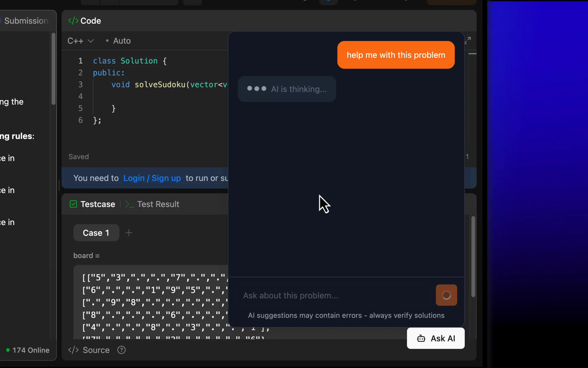The height and width of the screenshot is (368, 588).
Task: Click the Login / Sign up link
Action: [152, 178]
